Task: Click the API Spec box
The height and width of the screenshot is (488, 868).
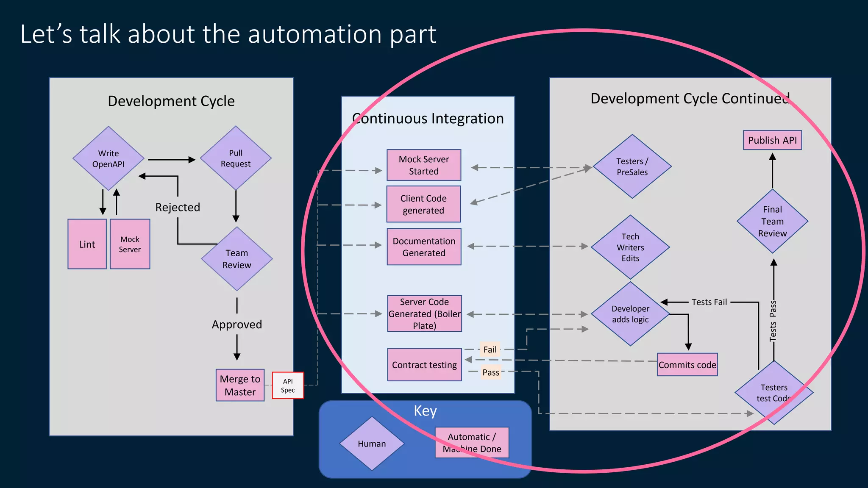Action: tap(288, 385)
